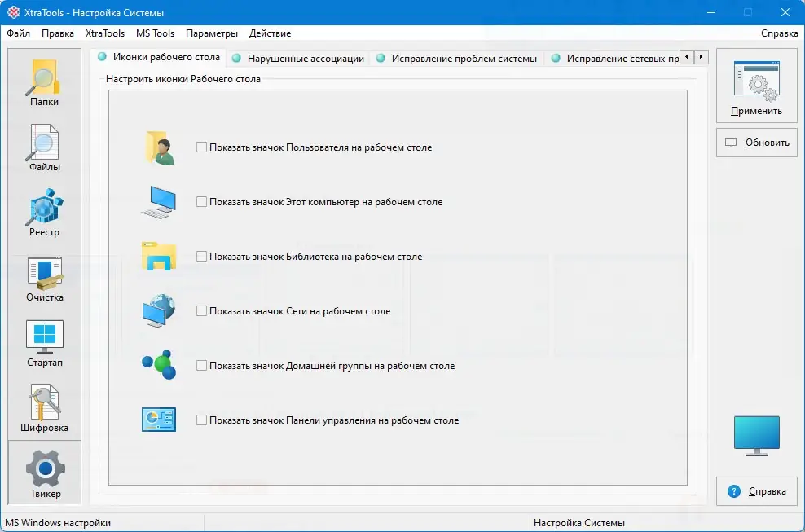The height and width of the screenshot is (532, 805).
Task: Open the Файлы sidebar tool
Action: point(44,148)
